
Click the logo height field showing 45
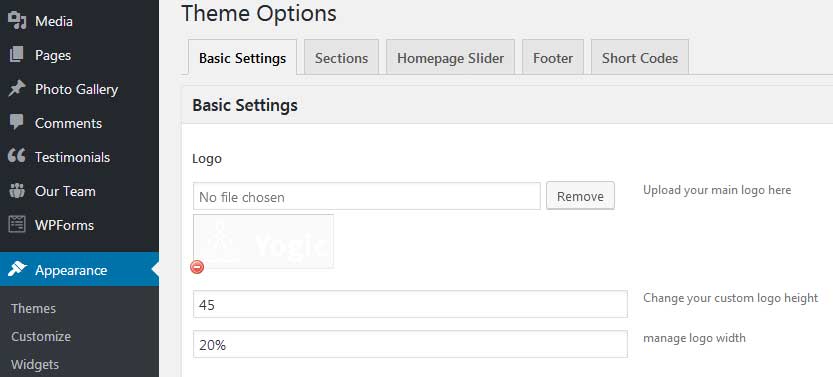pos(410,304)
